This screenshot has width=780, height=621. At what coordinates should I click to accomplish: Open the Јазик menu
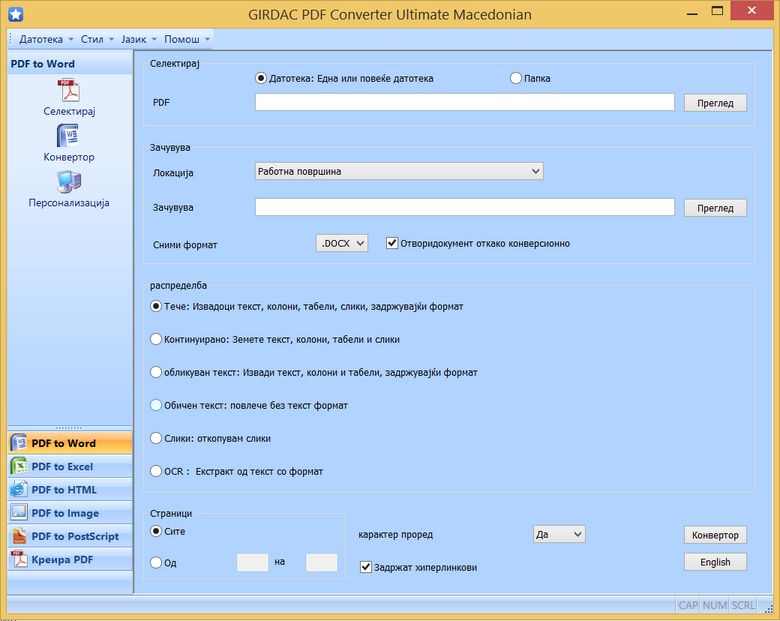click(138, 39)
